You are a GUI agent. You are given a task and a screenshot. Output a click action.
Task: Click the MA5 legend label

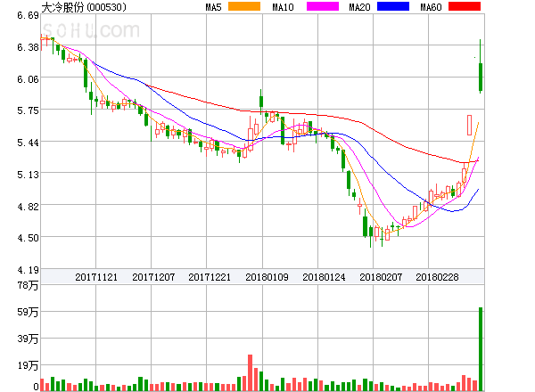click(x=213, y=7)
